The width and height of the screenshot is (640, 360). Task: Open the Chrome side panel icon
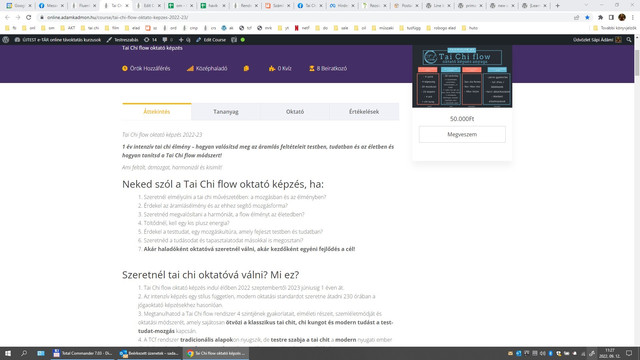coord(611,17)
